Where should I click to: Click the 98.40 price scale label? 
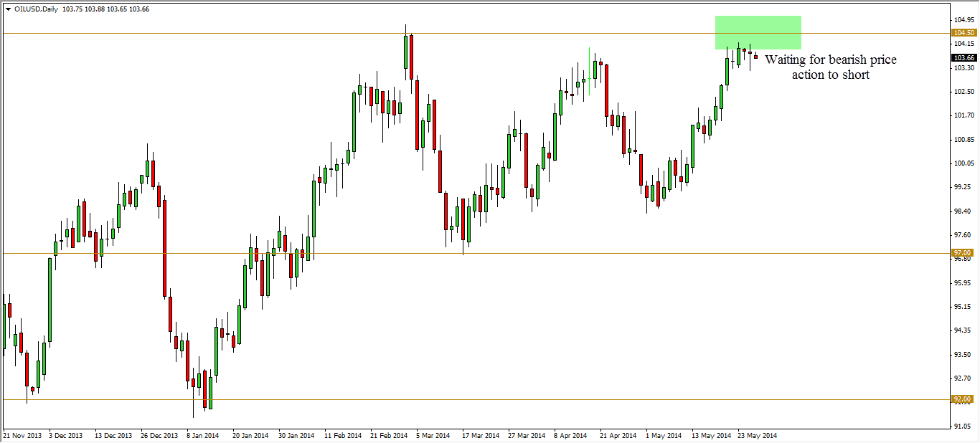coord(963,211)
